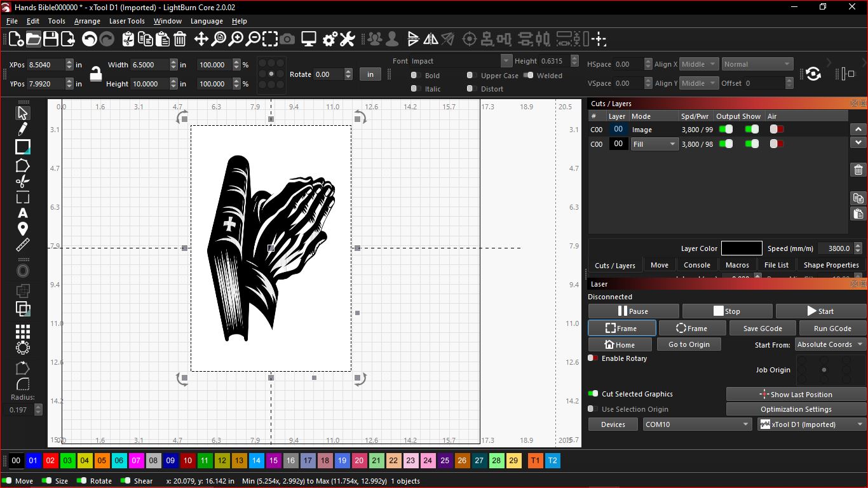Select the Measure ruler tool
Screen dimensions: 868x488
click(23, 245)
